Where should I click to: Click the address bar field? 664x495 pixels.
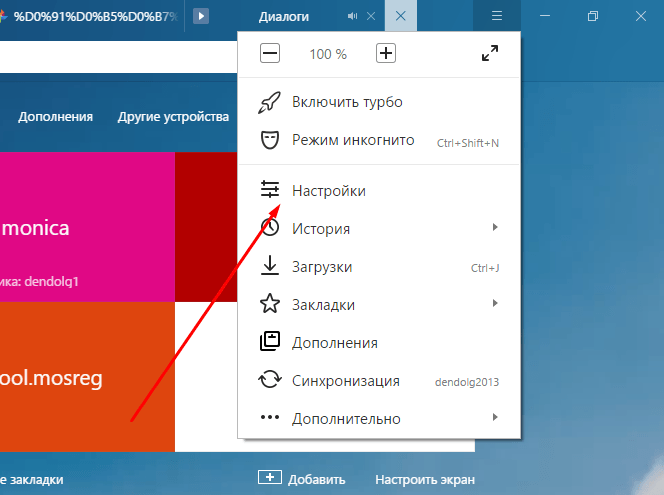click(119, 57)
